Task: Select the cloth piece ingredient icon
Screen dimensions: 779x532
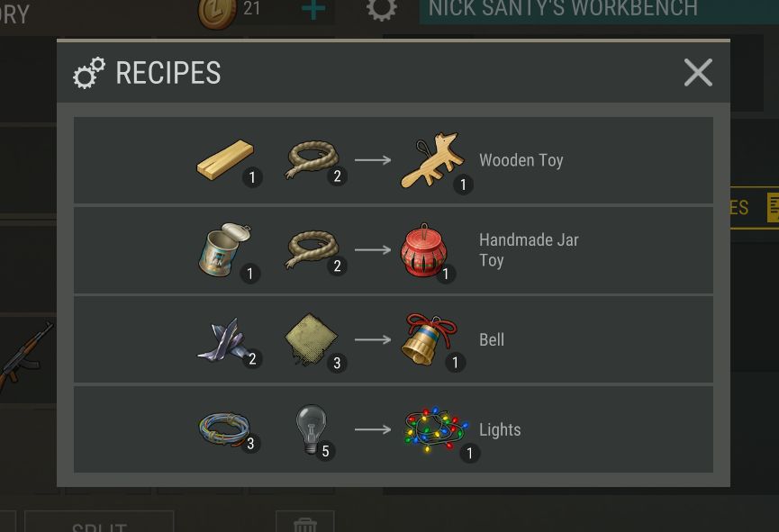Action: tap(312, 338)
